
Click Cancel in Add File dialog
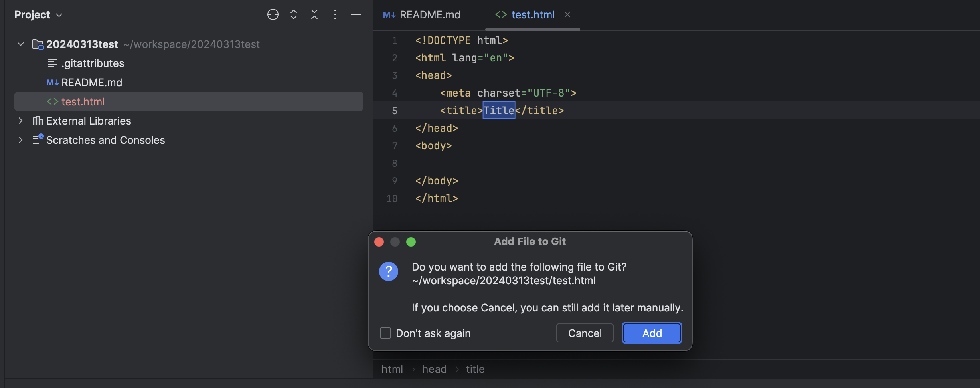[x=585, y=333]
